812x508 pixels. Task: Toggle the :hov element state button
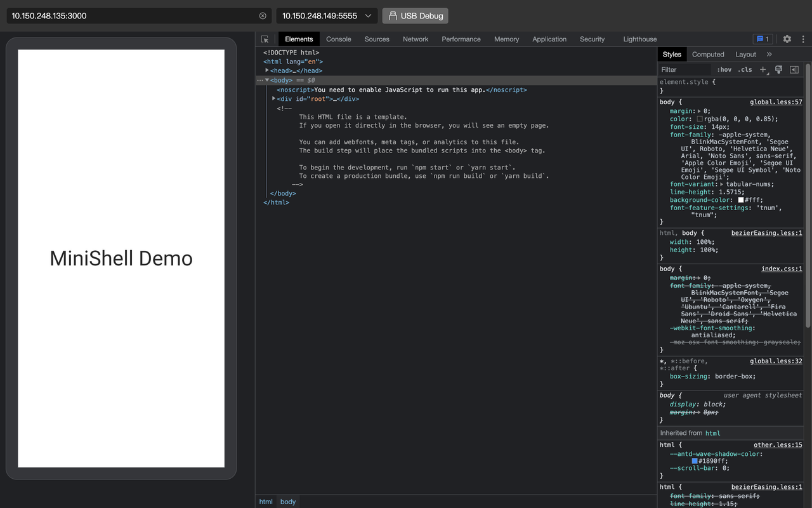(x=724, y=70)
